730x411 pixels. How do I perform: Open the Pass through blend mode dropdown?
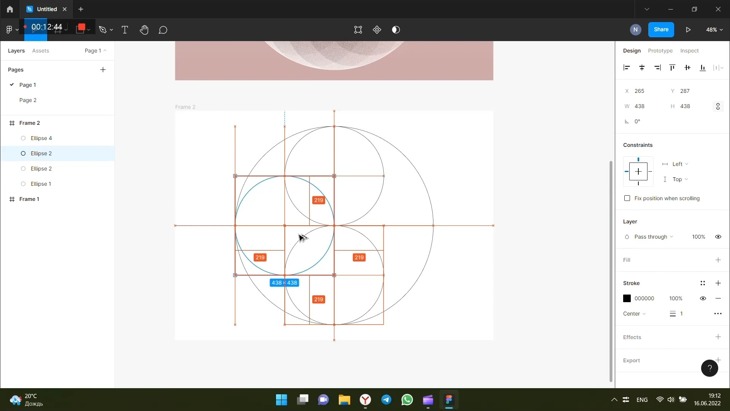[654, 237]
